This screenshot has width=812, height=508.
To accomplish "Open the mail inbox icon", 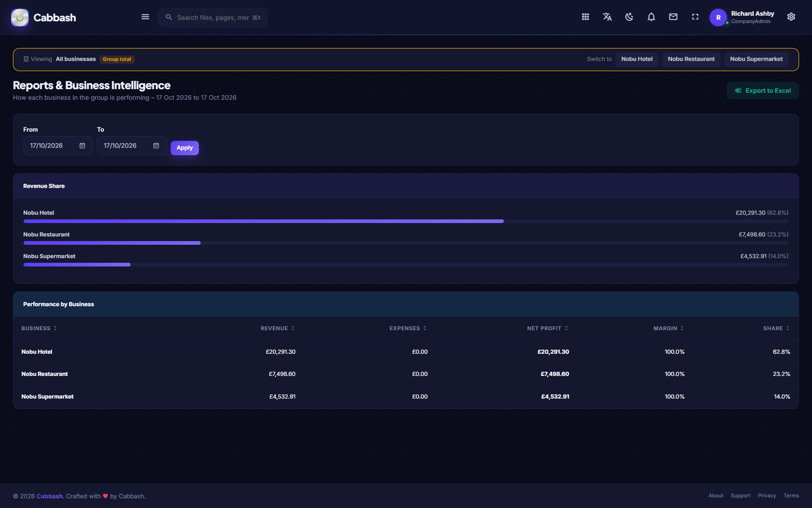I will pyautogui.click(x=674, y=17).
